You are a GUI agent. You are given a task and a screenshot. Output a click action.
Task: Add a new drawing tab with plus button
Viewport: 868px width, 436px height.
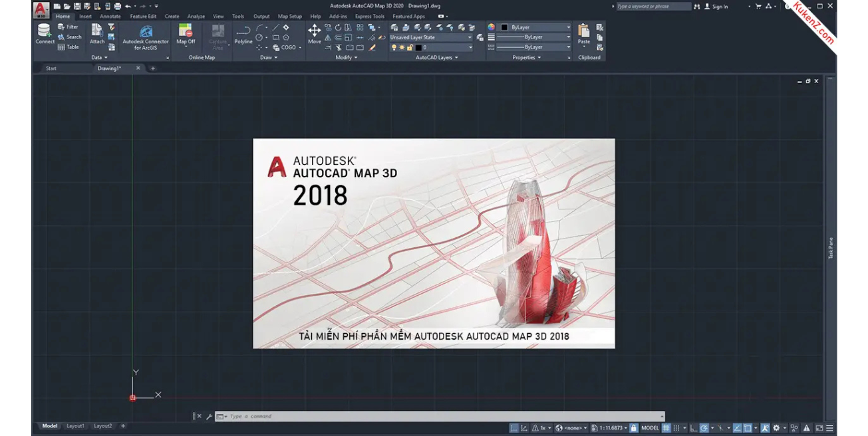152,68
